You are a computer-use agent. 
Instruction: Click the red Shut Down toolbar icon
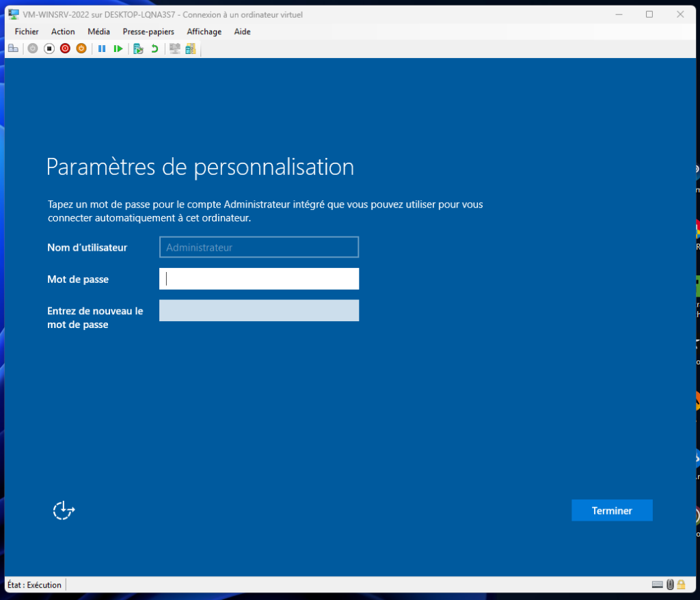[x=65, y=49]
